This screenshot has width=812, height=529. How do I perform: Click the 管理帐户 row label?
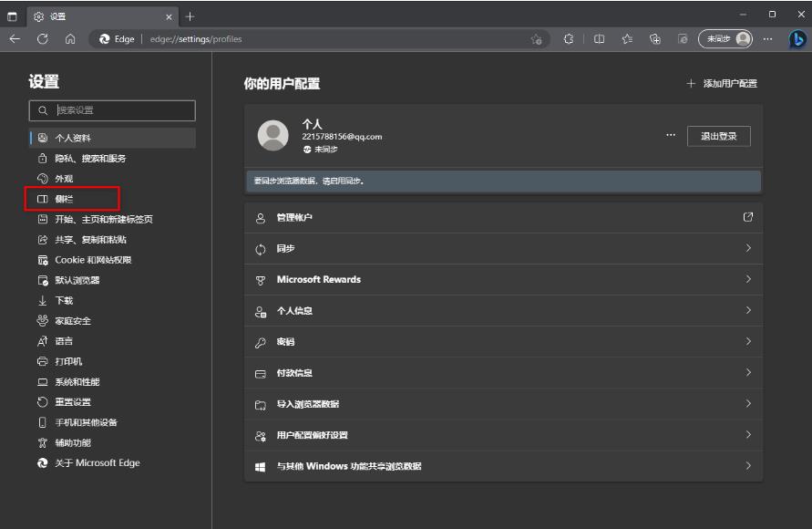tap(294, 218)
